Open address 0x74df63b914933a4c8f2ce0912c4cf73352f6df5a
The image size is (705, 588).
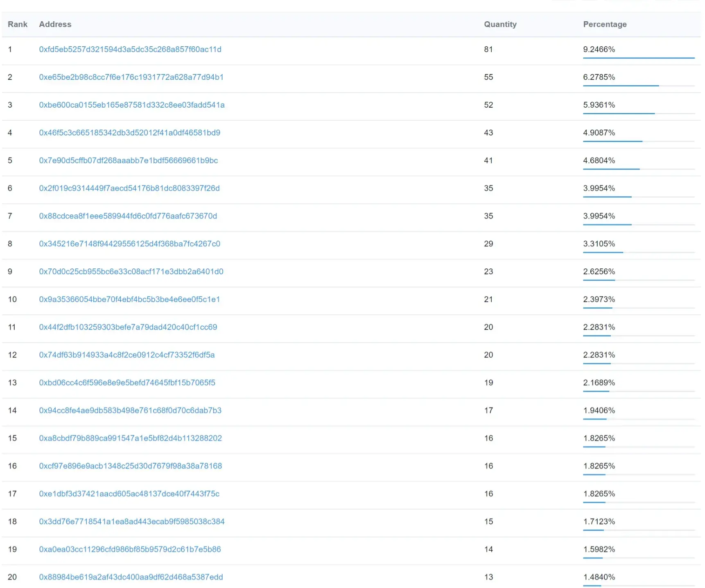[127, 355]
